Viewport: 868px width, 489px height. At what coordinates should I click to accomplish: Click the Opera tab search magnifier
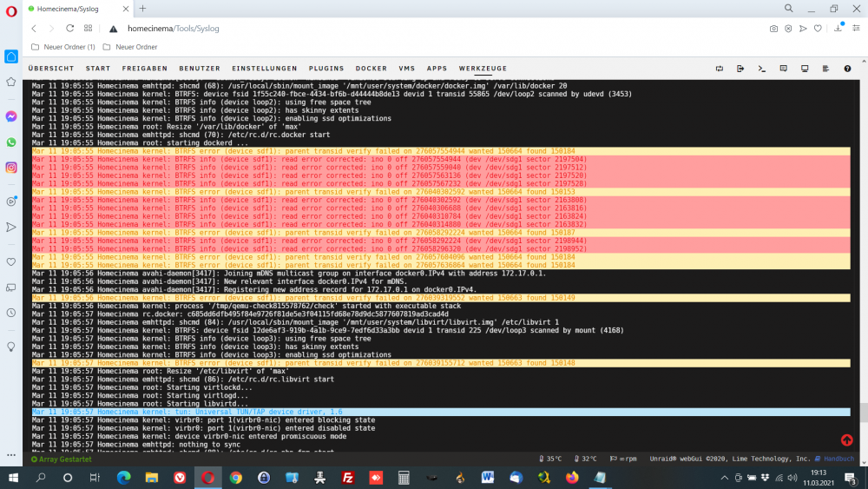[788, 9]
